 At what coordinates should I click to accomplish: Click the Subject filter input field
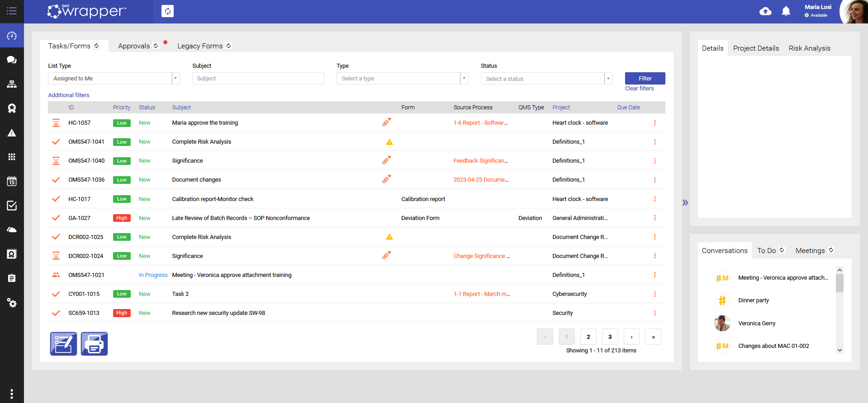[258, 79]
